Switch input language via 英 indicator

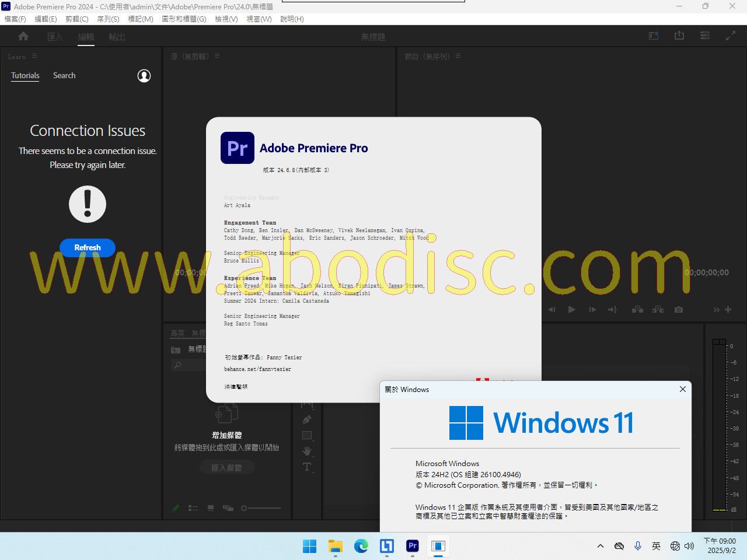click(657, 546)
